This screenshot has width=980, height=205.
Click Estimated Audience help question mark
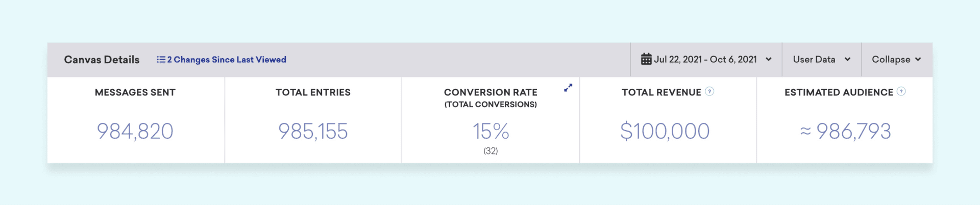click(x=901, y=92)
